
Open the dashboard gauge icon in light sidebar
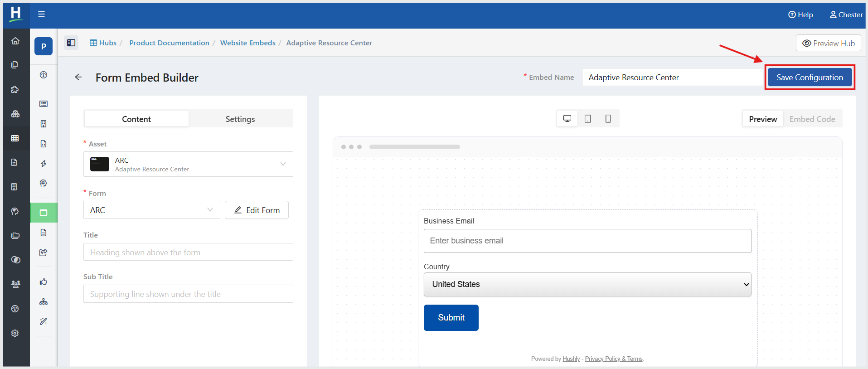pyautogui.click(x=44, y=75)
